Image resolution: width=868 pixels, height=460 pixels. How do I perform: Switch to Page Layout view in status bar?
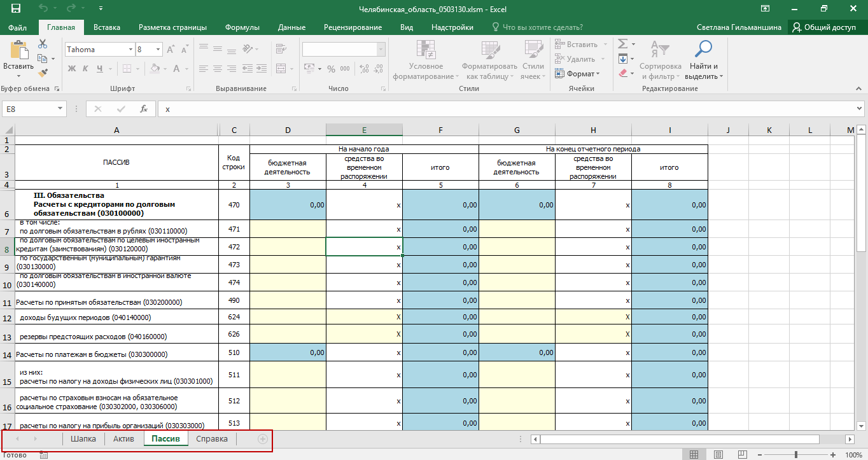click(x=718, y=454)
